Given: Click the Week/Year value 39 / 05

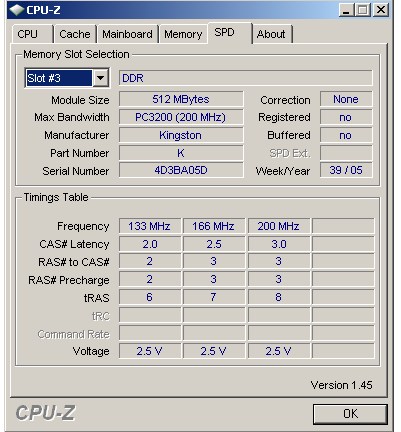Looking at the screenshot, I should [x=346, y=170].
